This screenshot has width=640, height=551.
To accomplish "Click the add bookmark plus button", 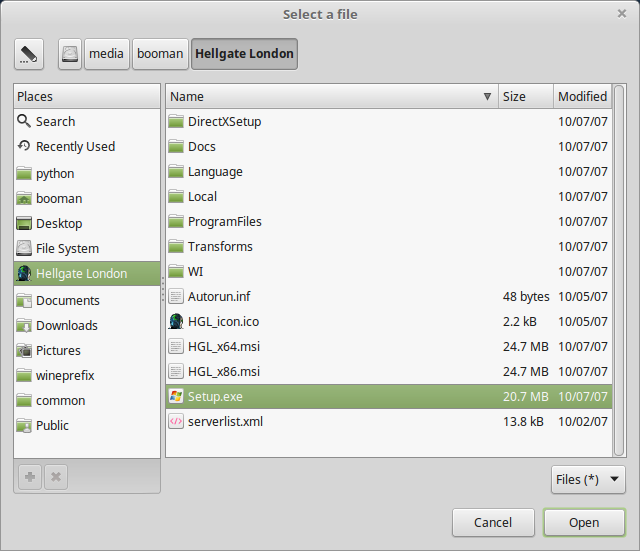I will [x=30, y=477].
